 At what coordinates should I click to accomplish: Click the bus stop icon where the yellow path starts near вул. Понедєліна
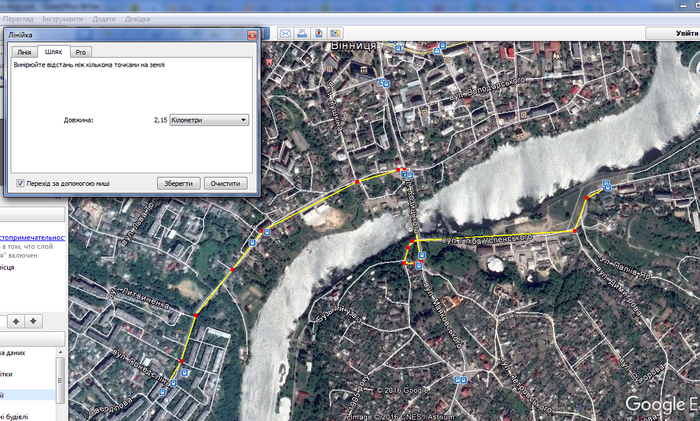pyautogui.click(x=173, y=383)
